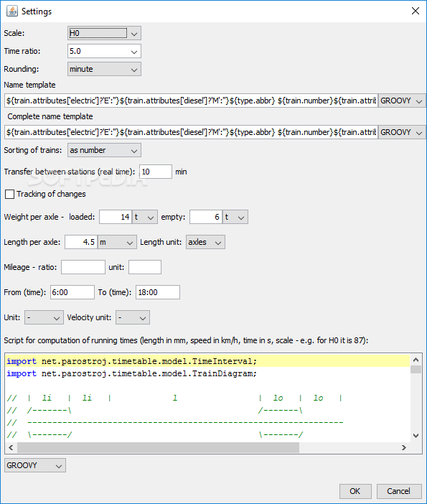Screen dimensions: 427x504
Task: Confirm settings with the OK button
Action: [355, 491]
